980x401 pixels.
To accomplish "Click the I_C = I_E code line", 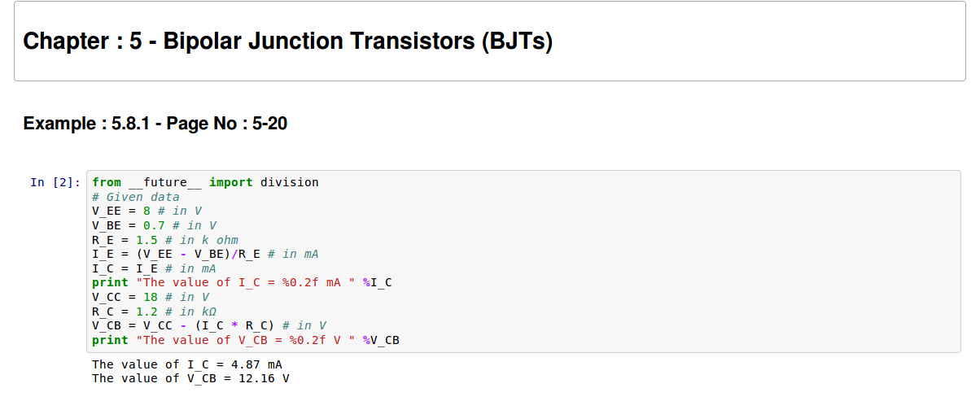I will (154, 268).
